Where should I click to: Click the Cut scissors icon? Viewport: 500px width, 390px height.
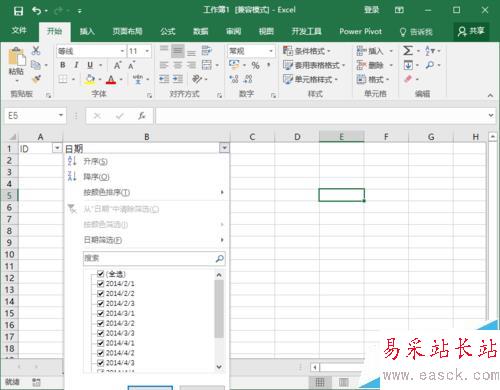36,51
